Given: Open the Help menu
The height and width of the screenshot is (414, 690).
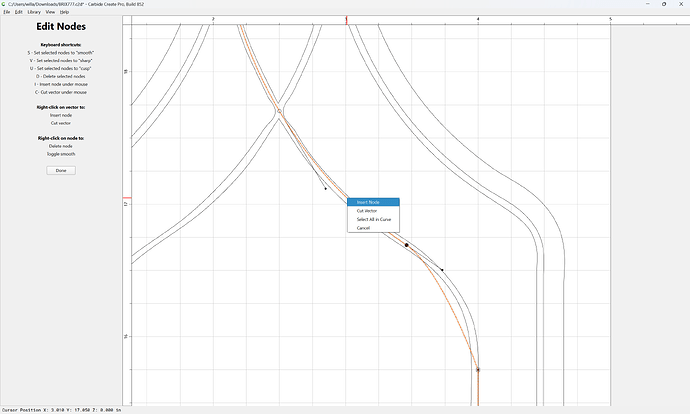Looking at the screenshot, I should click(x=64, y=12).
